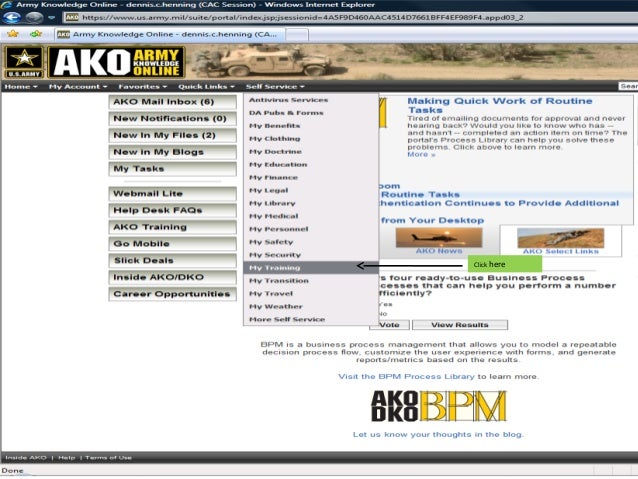Open New in My Blogs

point(173,152)
